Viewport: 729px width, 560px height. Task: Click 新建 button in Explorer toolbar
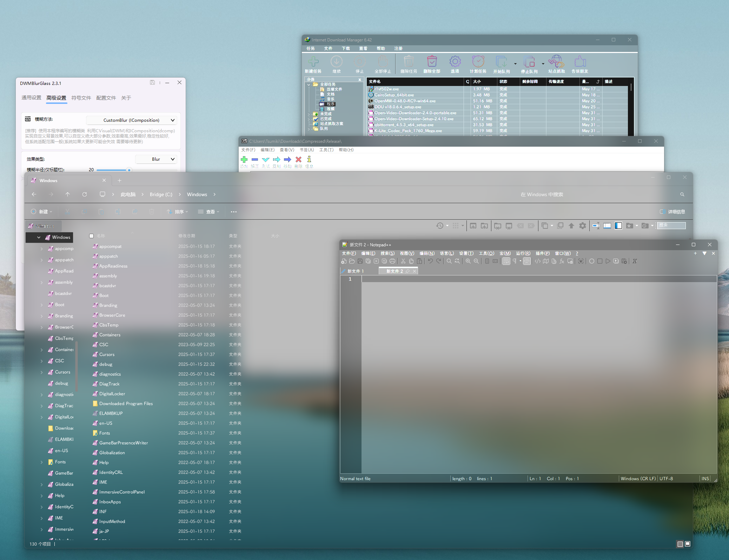(42, 212)
